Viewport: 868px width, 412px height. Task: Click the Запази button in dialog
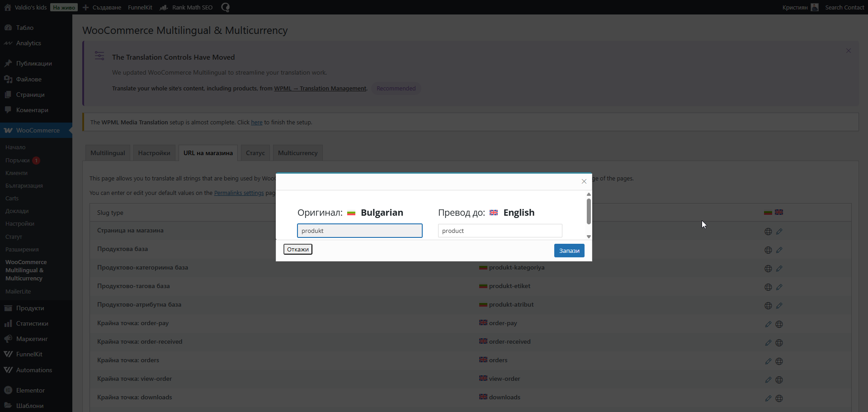(x=569, y=251)
